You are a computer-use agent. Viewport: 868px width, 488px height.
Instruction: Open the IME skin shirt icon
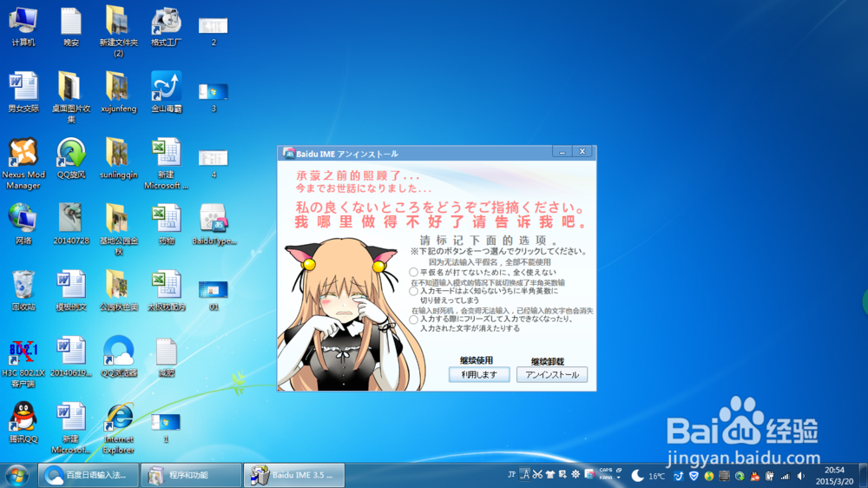549,475
